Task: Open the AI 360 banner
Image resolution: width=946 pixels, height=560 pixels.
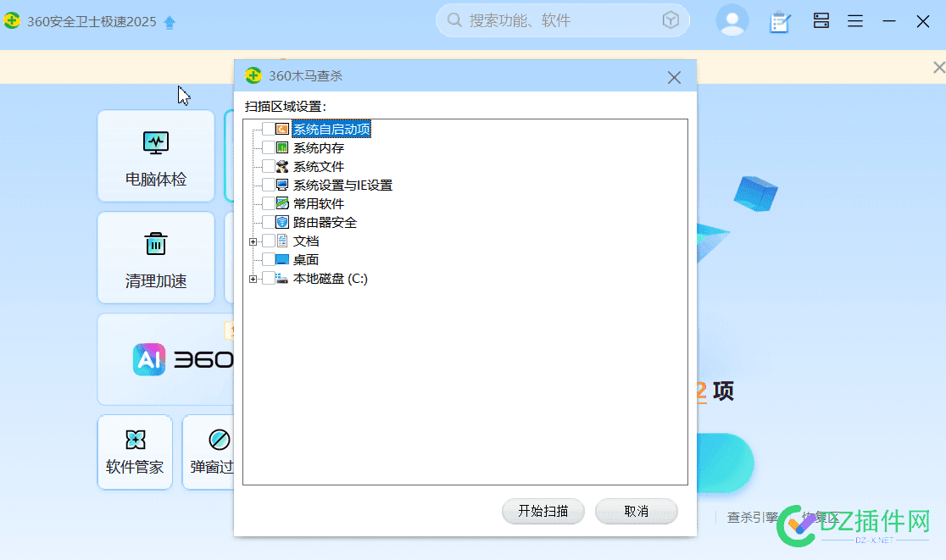Action: pyautogui.click(x=166, y=359)
